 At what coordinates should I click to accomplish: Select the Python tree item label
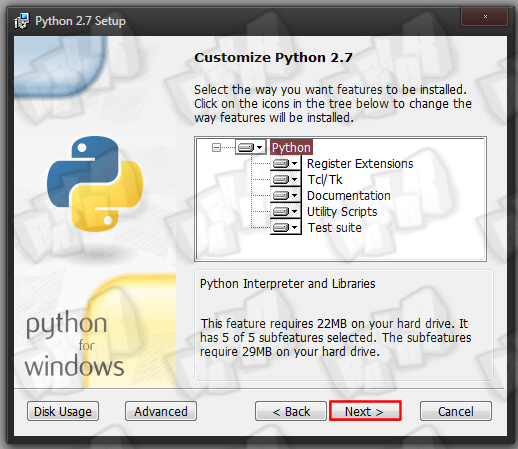tap(291, 147)
